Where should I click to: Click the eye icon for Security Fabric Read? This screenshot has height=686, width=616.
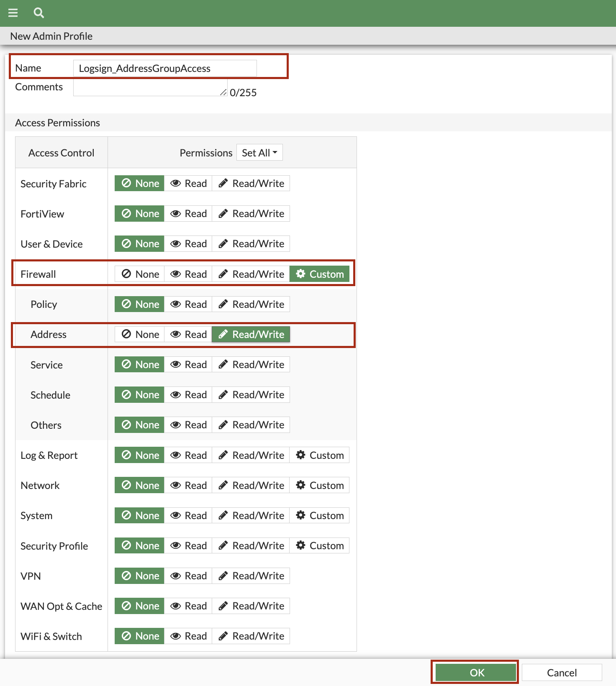click(176, 183)
